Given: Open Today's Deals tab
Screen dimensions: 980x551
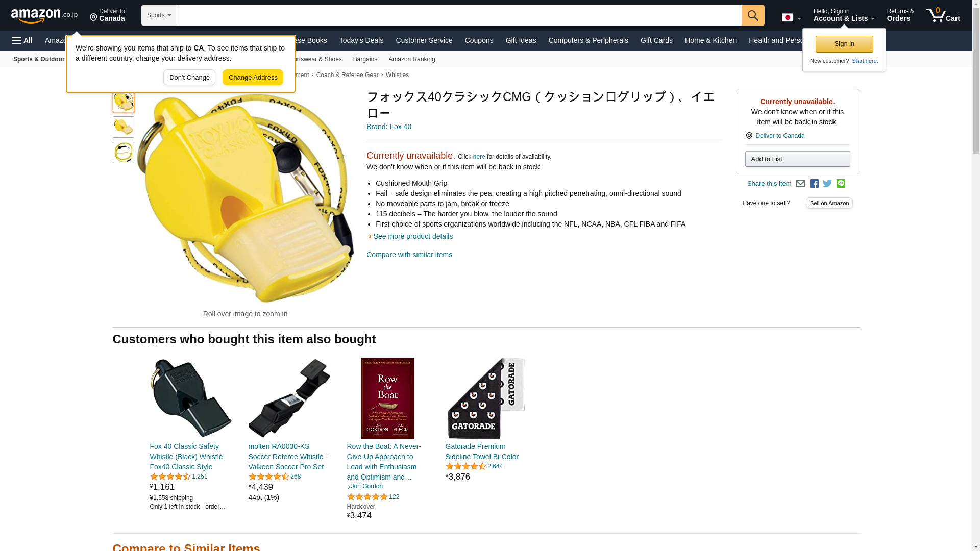Looking at the screenshot, I should coord(361,40).
